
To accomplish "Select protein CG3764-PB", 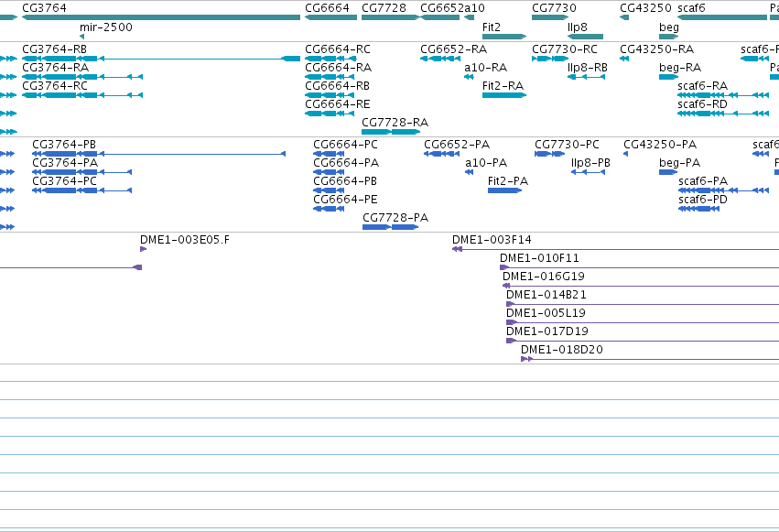I will click(x=159, y=154).
